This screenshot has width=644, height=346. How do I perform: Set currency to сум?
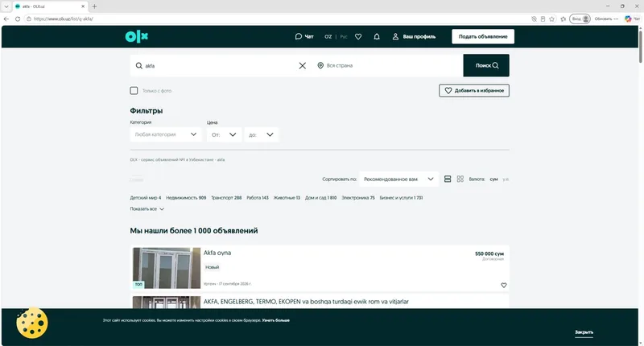[493, 179]
